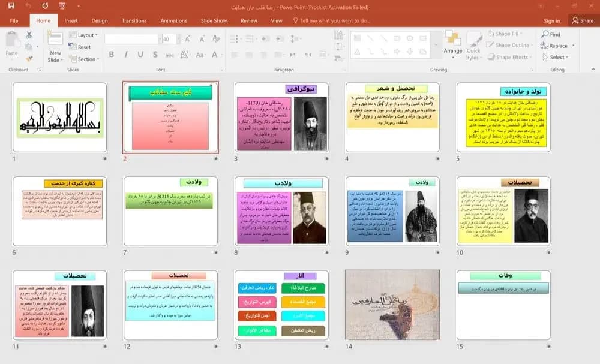
Task: Click the Share button
Action: [583, 20]
